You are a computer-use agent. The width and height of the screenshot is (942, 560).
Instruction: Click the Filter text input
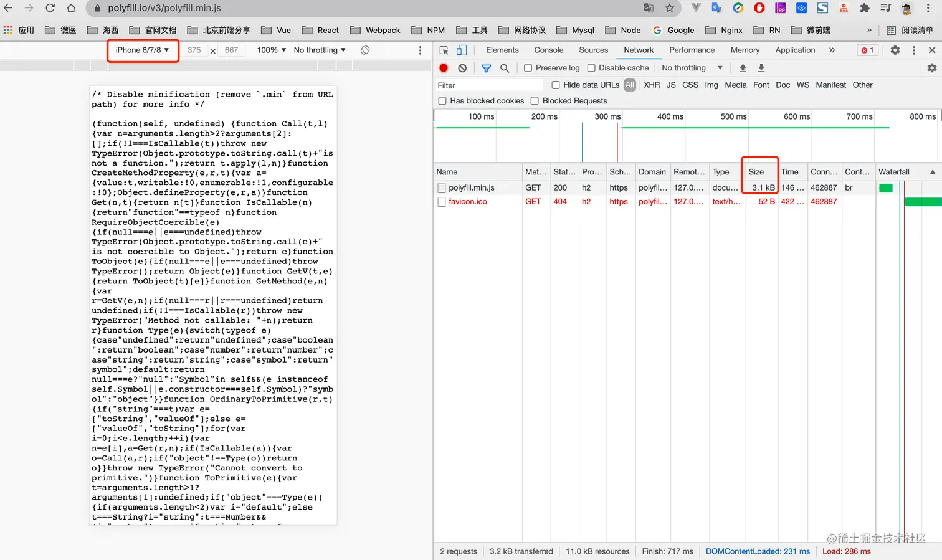pos(489,85)
